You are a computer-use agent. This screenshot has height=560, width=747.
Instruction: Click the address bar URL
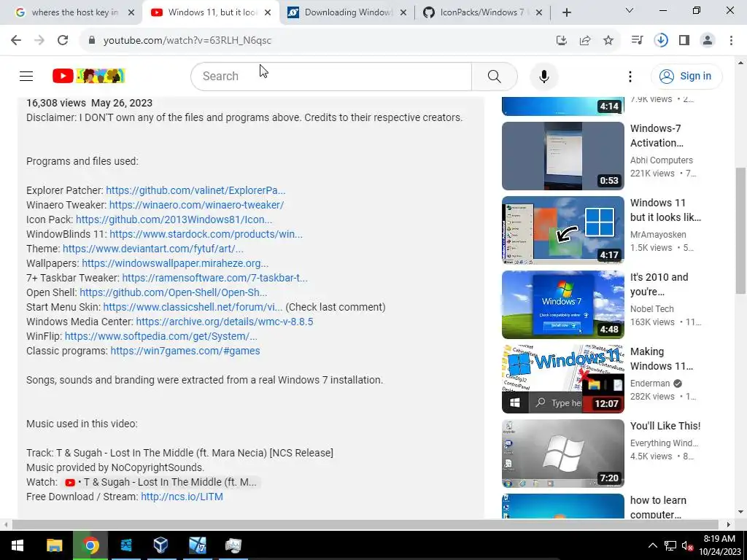[x=187, y=41]
